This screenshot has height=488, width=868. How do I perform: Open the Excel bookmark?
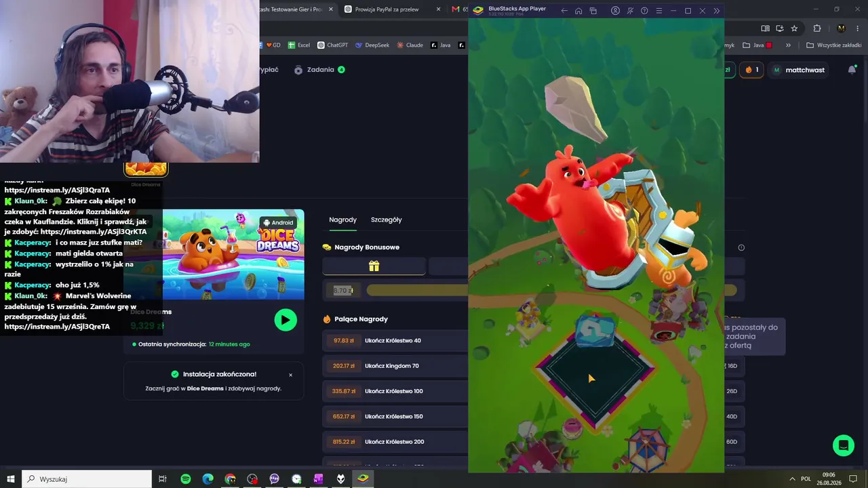(x=299, y=45)
